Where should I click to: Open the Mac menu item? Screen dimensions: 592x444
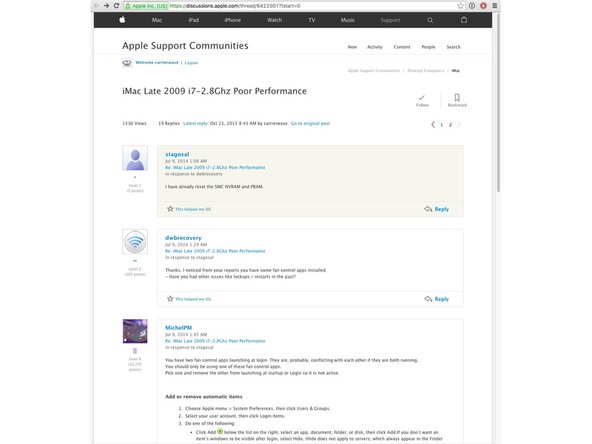point(157,20)
